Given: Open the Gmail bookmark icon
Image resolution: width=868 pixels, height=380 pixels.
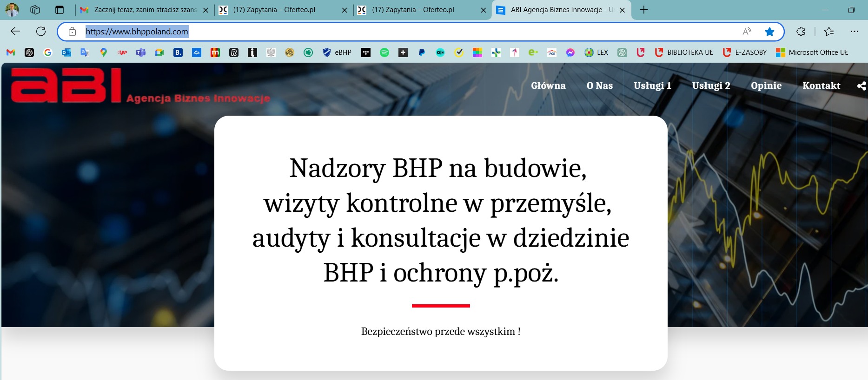Looking at the screenshot, I should (11, 52).
